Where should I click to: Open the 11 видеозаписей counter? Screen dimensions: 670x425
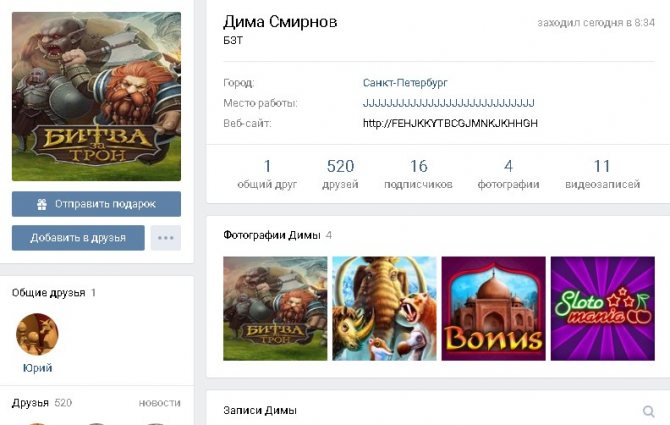[x=602, y=174]
